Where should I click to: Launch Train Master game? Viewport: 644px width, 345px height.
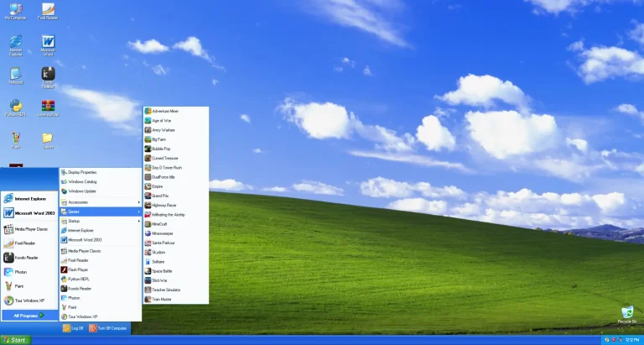pos(176,300)
